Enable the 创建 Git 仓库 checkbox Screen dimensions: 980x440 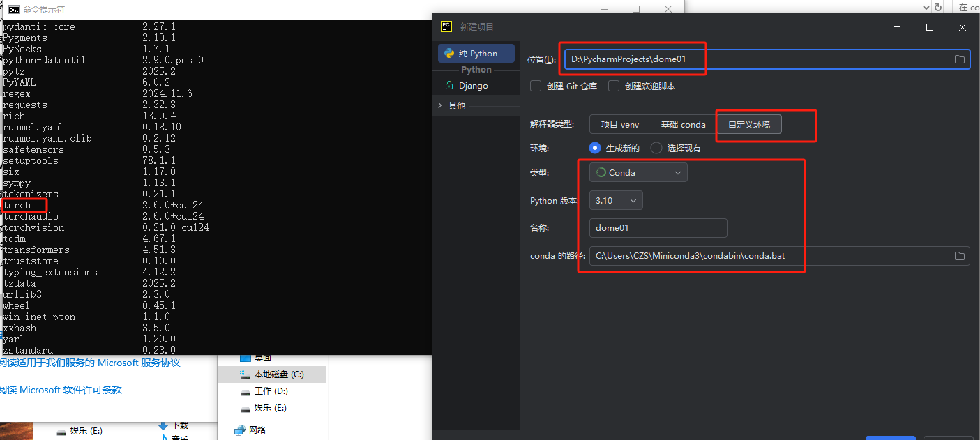coord(536,86)
